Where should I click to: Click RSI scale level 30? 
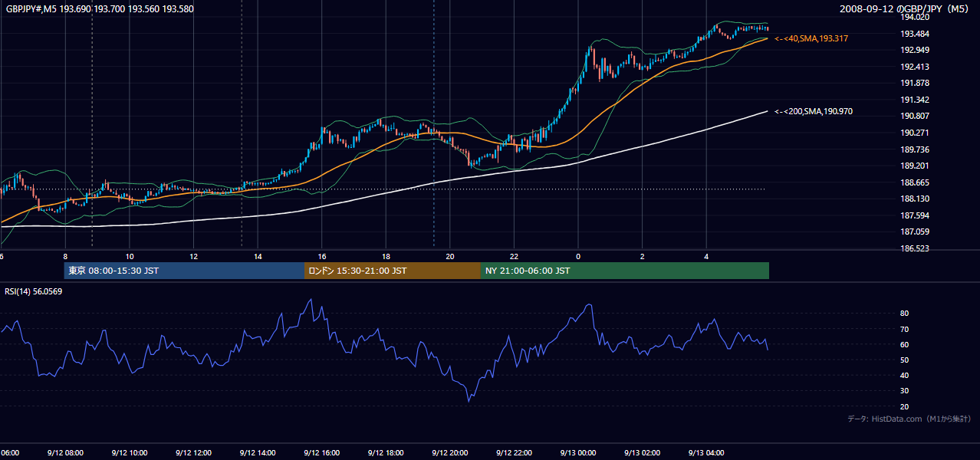pyautogui.click(x=905, y=391)
